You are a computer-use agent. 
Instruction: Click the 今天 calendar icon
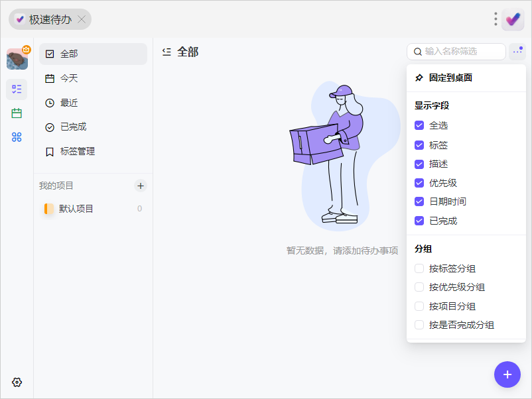click(50, 79)
